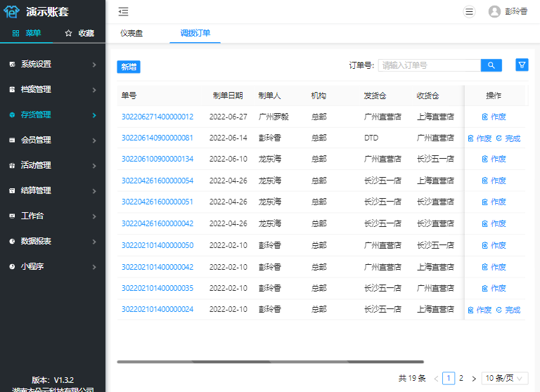
Task: Click the 会员管理 sidebar icon
Action: click(13, 140)
